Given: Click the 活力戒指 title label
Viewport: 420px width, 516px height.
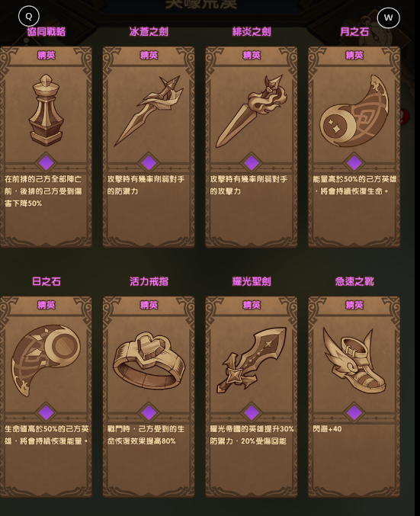Looking at the screenshot, I should [149, 282].
